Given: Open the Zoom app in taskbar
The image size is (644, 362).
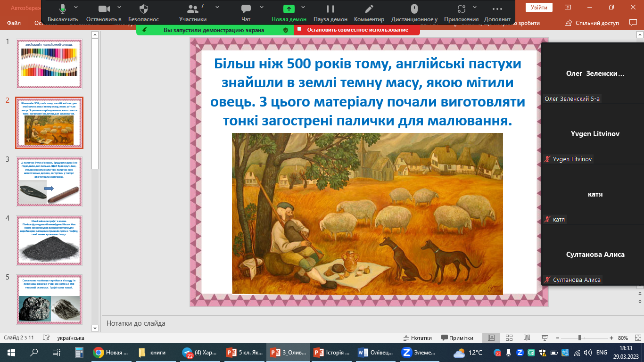Looking at the screenshot, I should tap(419, 353).
